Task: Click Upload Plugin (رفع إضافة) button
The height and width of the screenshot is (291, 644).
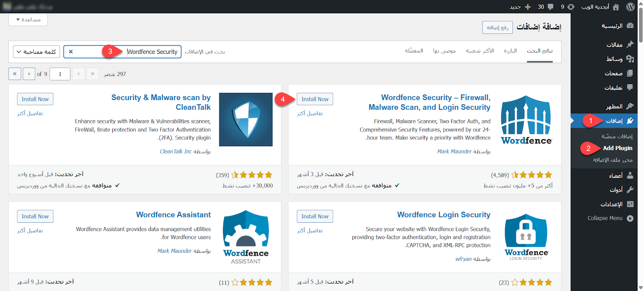Action: (x=497, y=27)
